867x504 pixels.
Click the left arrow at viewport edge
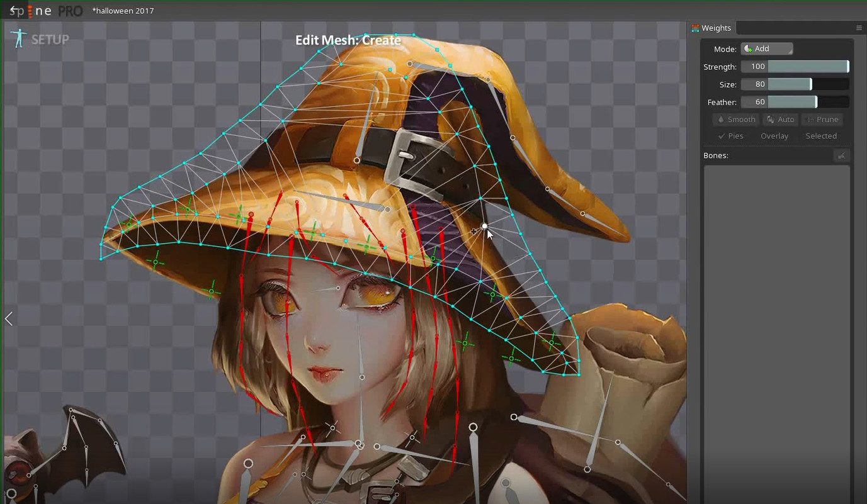tap(9, 319)
